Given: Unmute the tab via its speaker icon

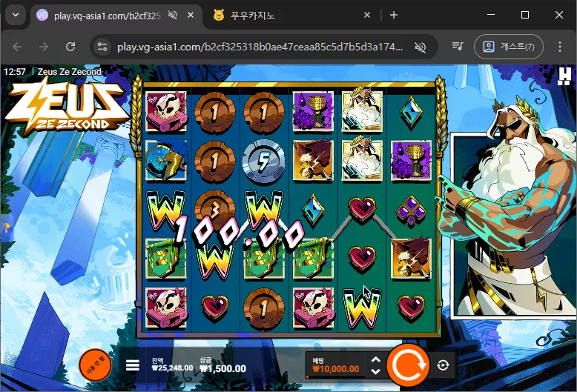Looking at the screenshot, I should pos(173,15).
